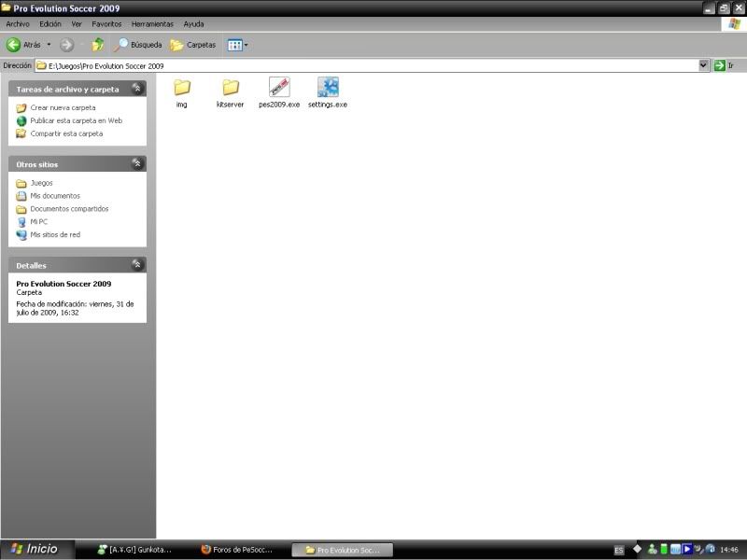Open Mis documentos link

[x=55, y=196]
